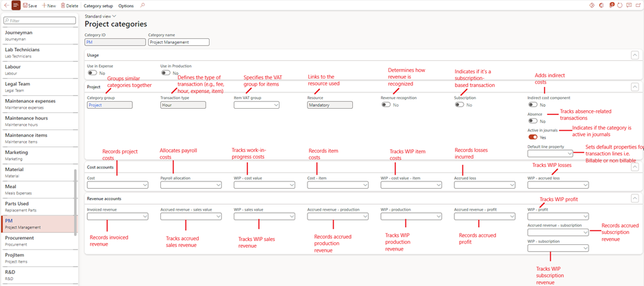Open WIP - cost value dropdown
Image resolution: width=644 pixels, height=286 pixels.
click(x=292, y=185)
